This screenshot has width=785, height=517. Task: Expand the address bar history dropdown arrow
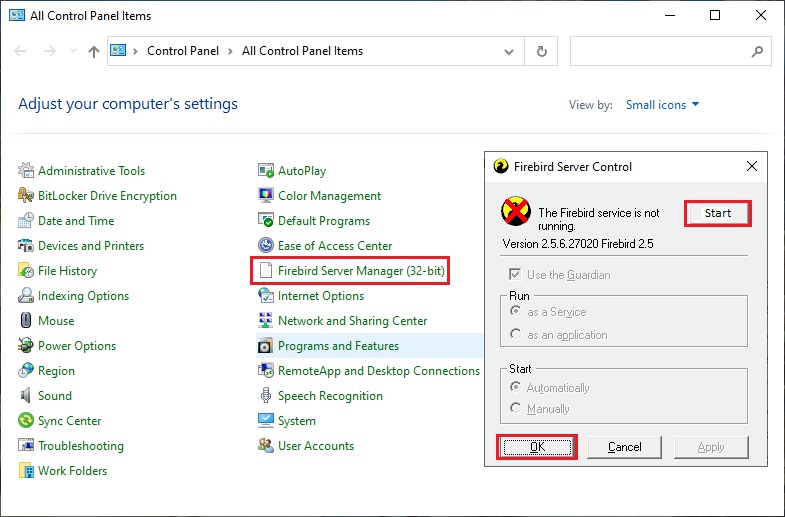tap(509, 52)
